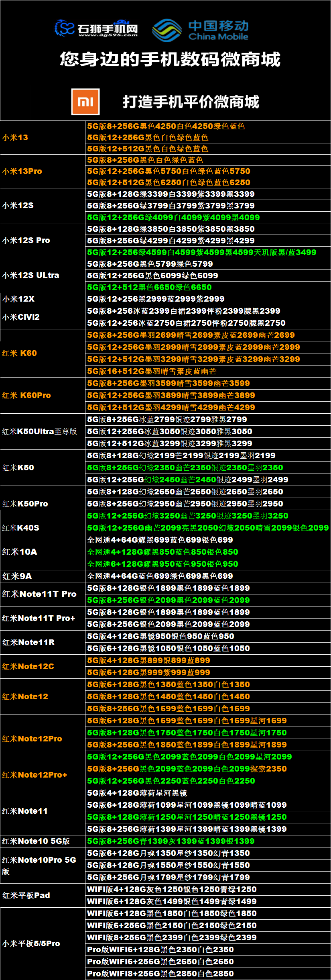Select row "5G版4+128G黑899银899蓝899"

[x=208, y=660]
